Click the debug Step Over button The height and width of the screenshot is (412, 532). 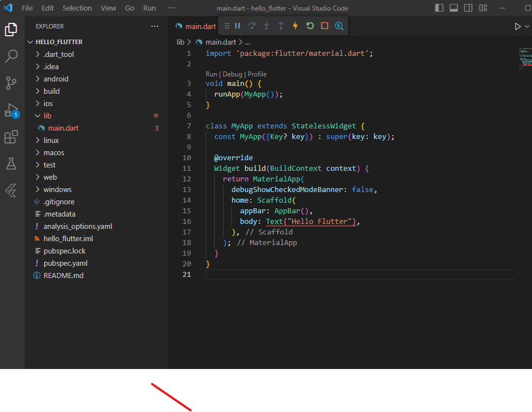pyautogui.click(x=252, y=26)
